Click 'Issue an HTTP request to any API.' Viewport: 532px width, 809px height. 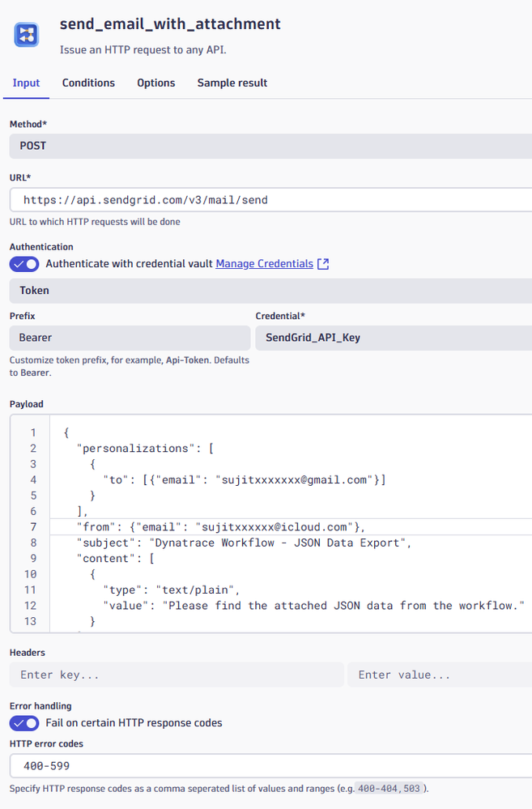[143, 50]
